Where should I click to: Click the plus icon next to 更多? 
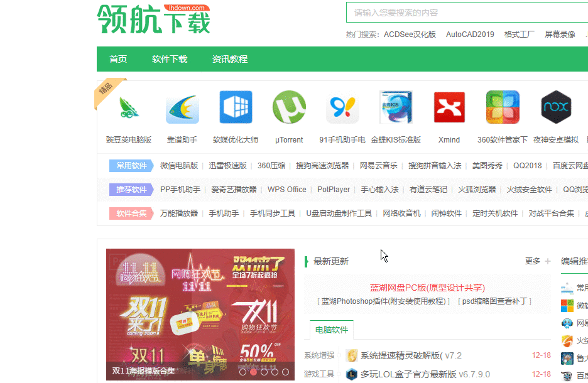pos(548,261)
